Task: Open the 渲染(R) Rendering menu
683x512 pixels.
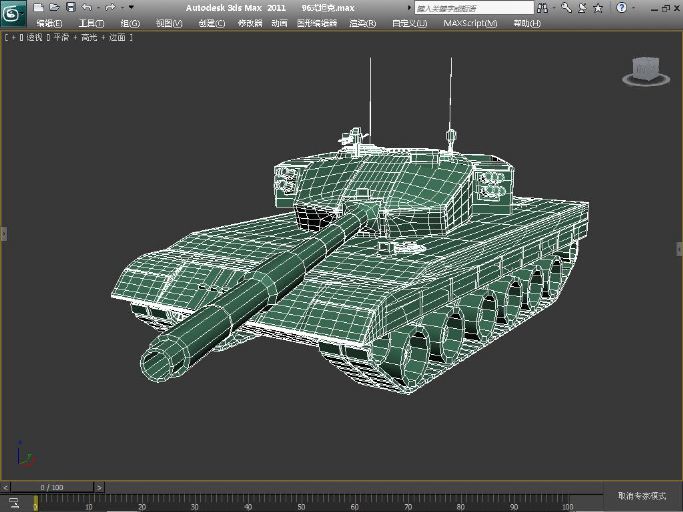Action: tap(363, 24)
